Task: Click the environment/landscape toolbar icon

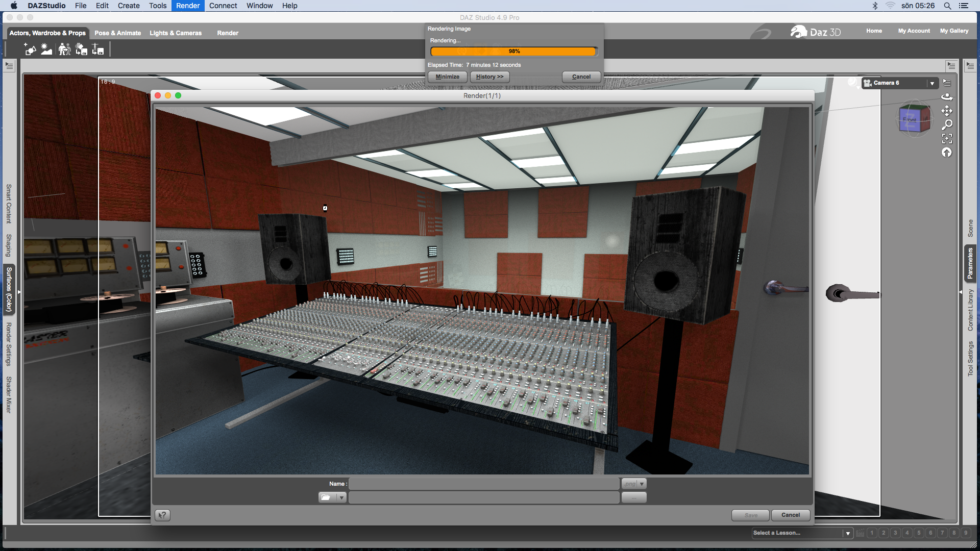Action: point(46,49)
